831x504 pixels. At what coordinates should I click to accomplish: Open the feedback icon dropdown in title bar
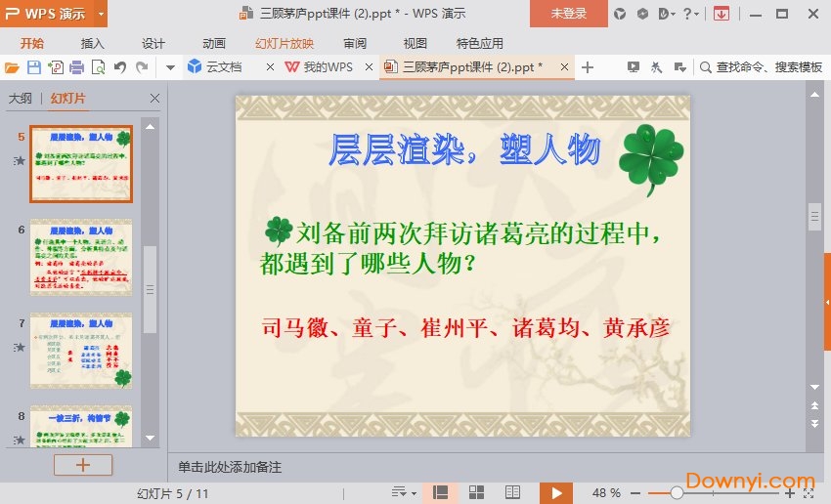[667, 14]
